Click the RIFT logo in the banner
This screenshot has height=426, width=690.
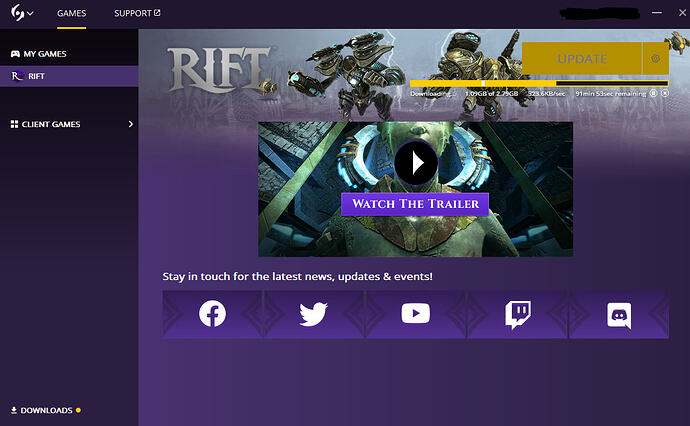219,70
